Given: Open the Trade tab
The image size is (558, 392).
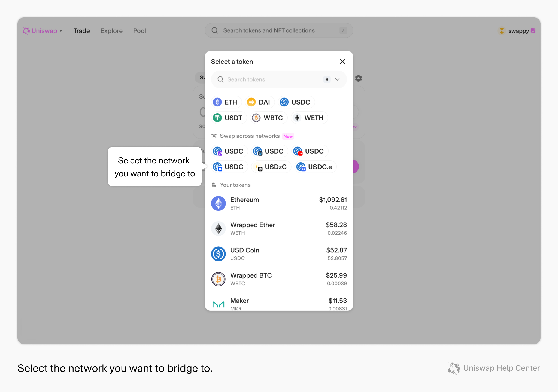Looking at the screenshot, I should click(81, 31).
